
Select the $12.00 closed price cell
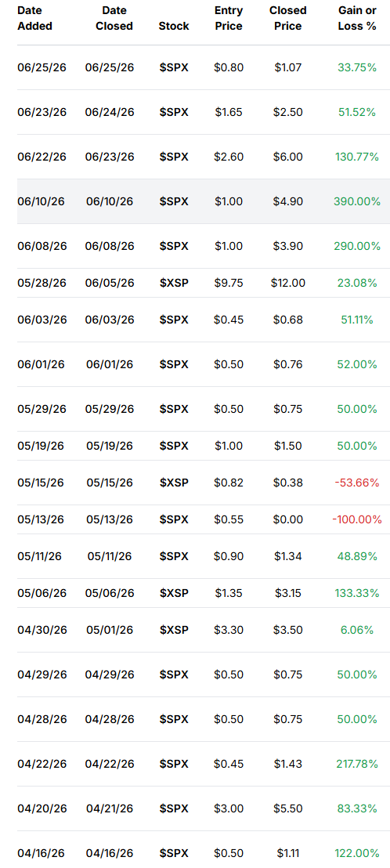click(287, 283)
